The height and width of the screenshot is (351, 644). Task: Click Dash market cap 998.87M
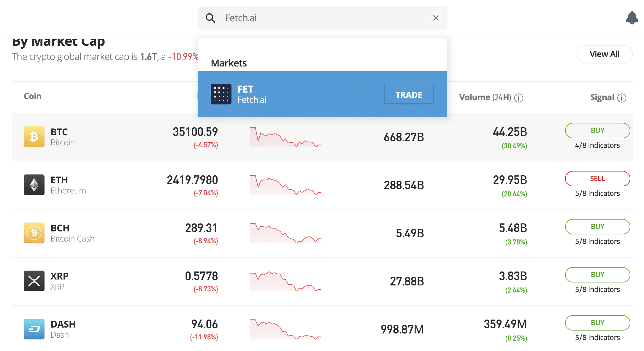pyautogui.click(x=402, y=330)
